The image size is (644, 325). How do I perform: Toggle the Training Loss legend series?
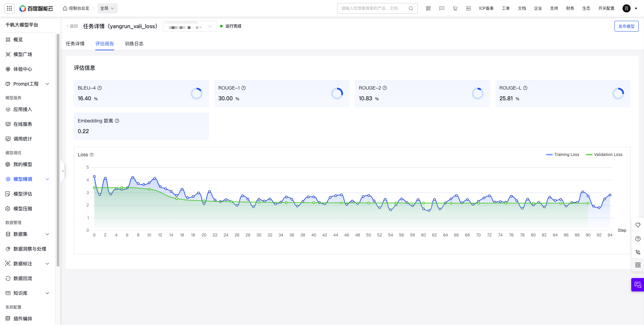pos(562,155)
